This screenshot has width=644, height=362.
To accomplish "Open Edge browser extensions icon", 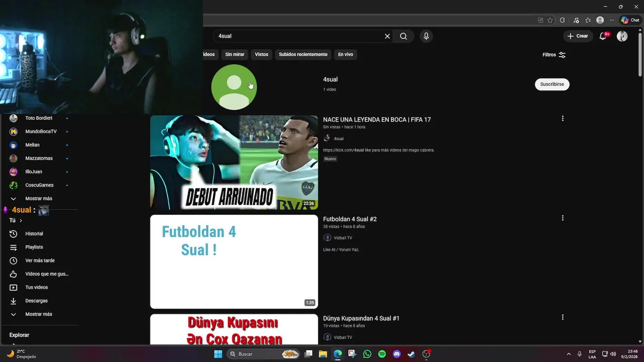I will pyautogui.click(x=562, y=20).
